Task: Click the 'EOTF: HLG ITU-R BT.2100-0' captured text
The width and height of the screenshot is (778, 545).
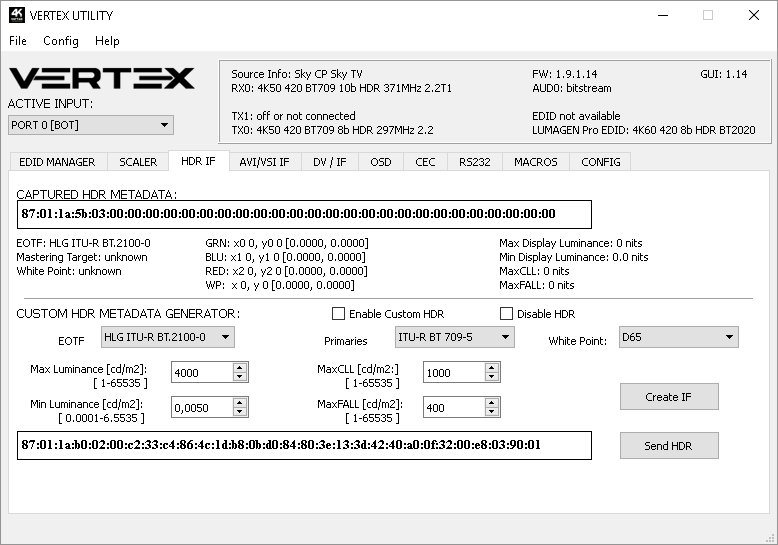Action: coord(83,243)
